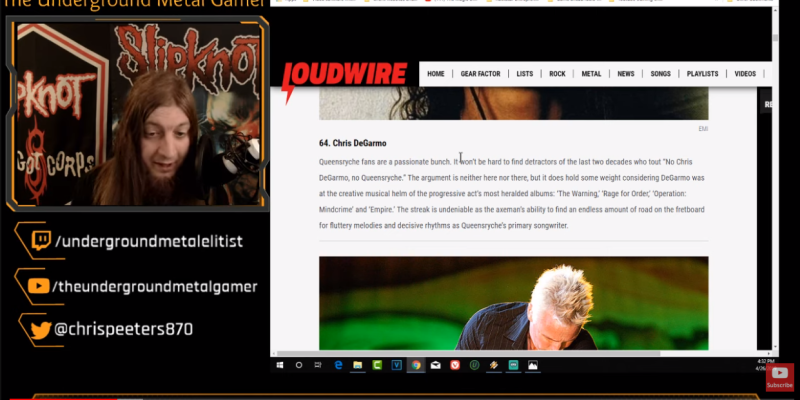
Task: Click the Loudwire logo
Action: click(344, 75)
